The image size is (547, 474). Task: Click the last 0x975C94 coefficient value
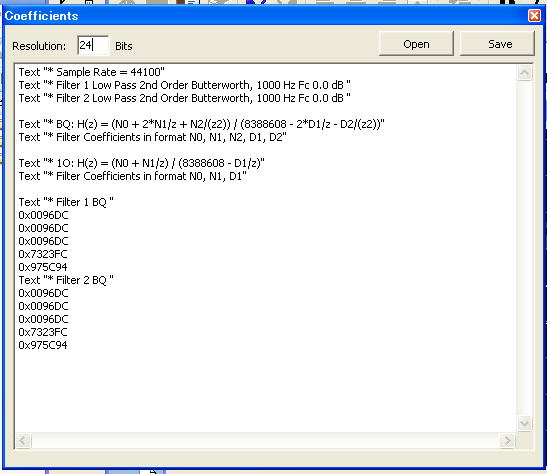coord(43,345)
